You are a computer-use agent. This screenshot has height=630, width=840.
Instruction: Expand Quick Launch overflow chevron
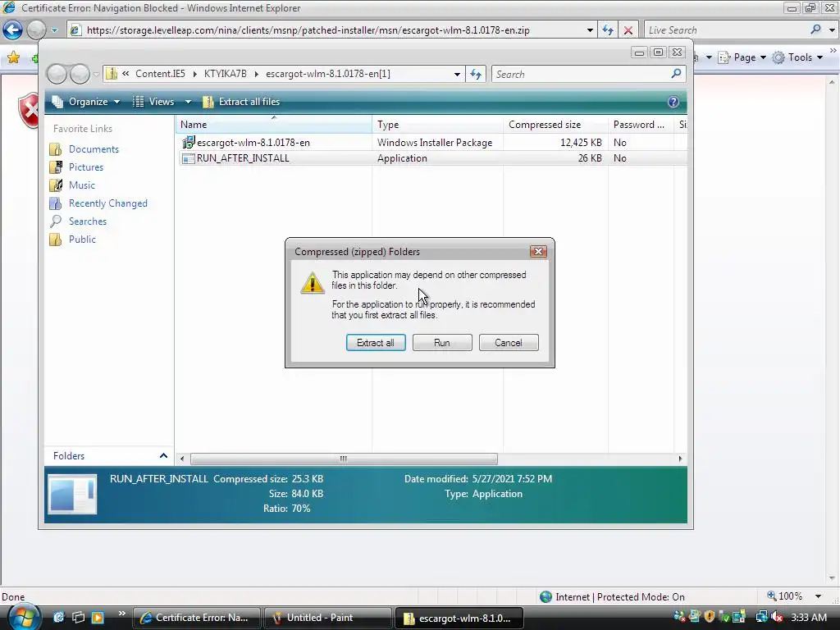pos(121,614)
